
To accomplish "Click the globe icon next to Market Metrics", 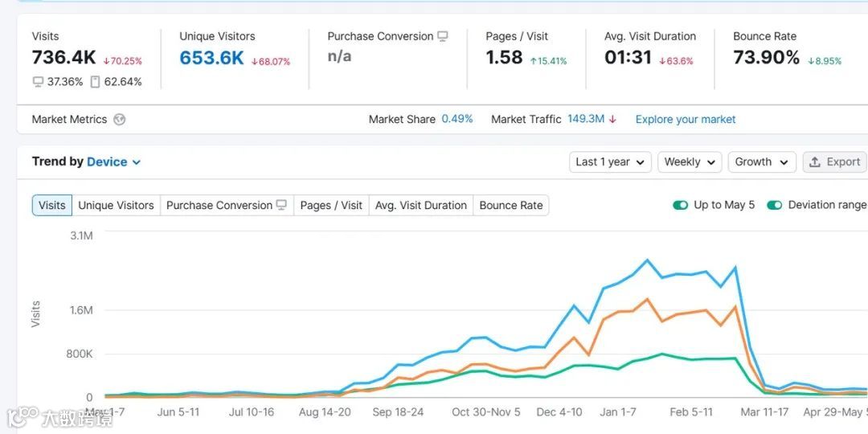I will 119,120.
